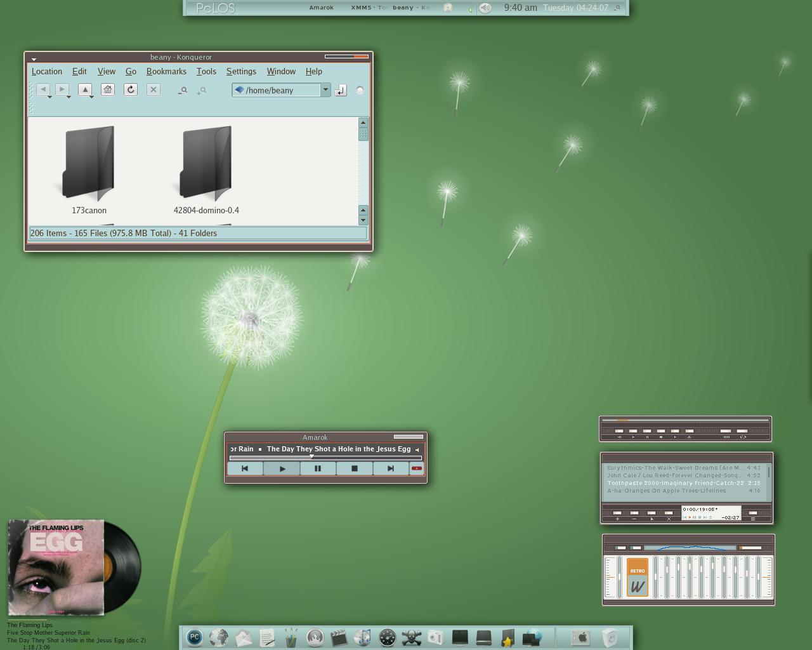Image resolution: width=812 pixels, height=650 pixels.
Task: Expand the location bar history dropdown
Action: [x=325, y=90]
